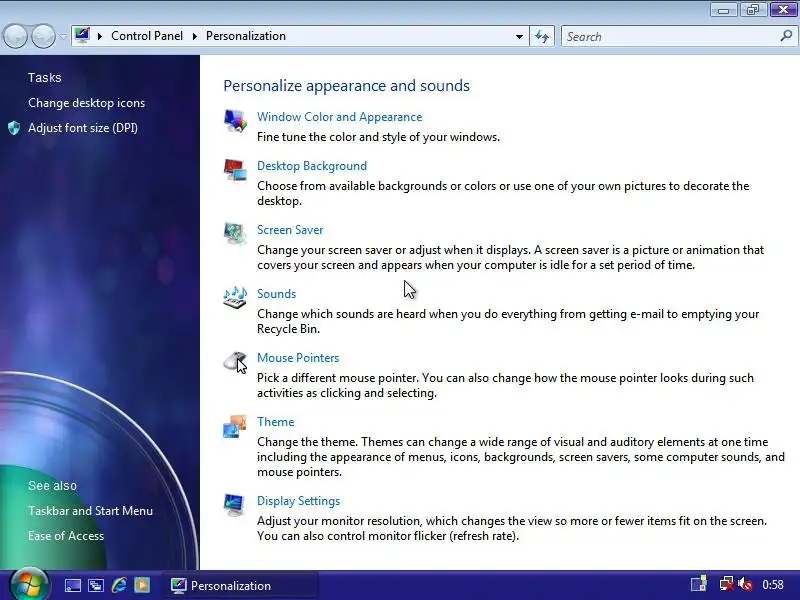800x600 pixels.
Task: Click the Forward navigation arrow button
Action: click(x=43, y=36)
